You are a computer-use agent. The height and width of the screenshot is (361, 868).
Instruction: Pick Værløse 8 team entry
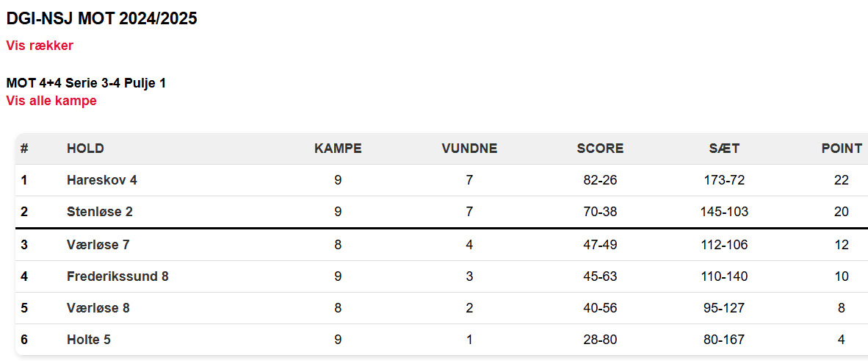coord(98,308)
